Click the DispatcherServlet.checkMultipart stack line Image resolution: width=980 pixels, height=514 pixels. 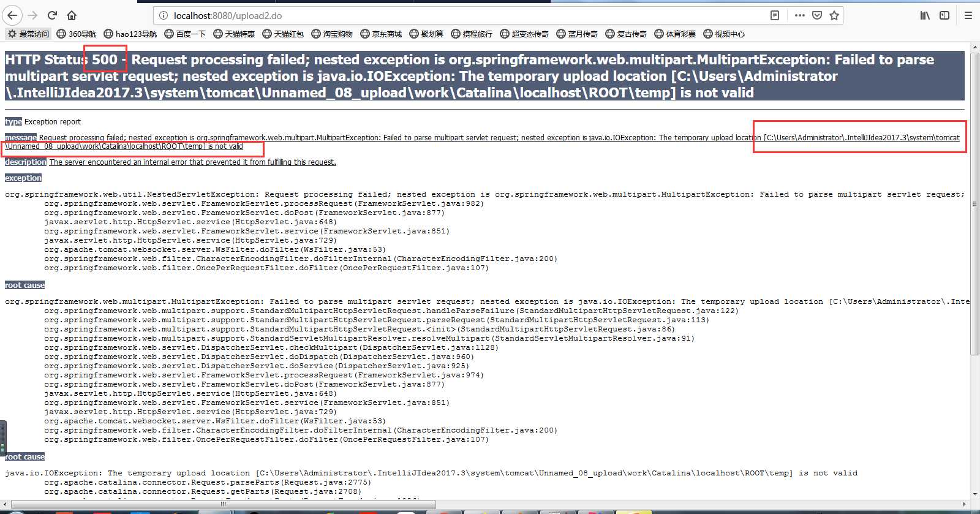tap(271, 347)
